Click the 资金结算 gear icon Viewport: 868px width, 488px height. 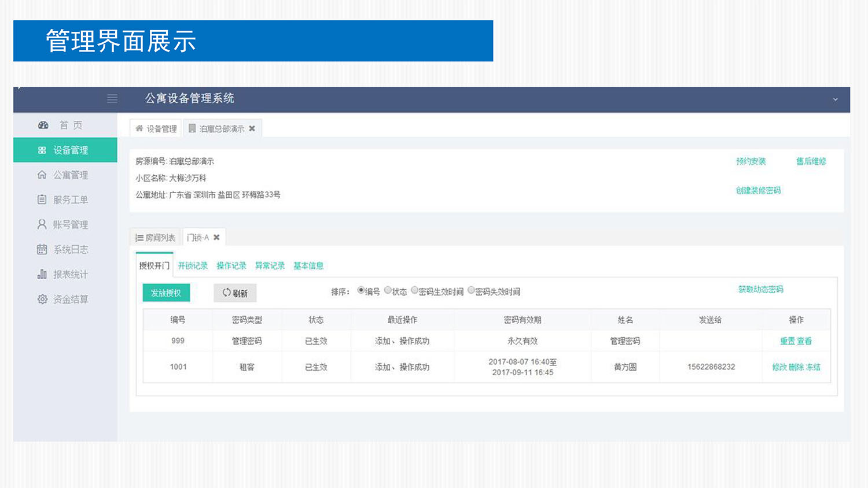tap(43, 299)
